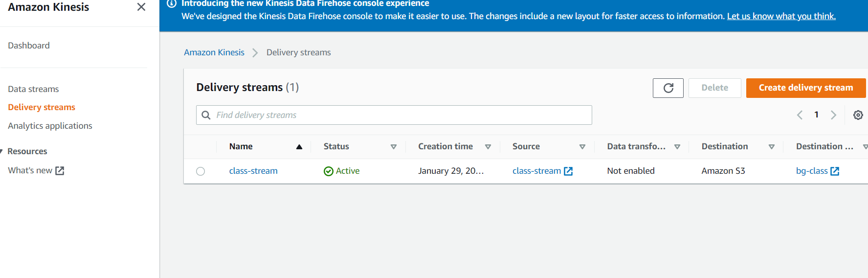Click the previous page arrow icon
This screenshot has height=278, width=868.
click(800, 115)
